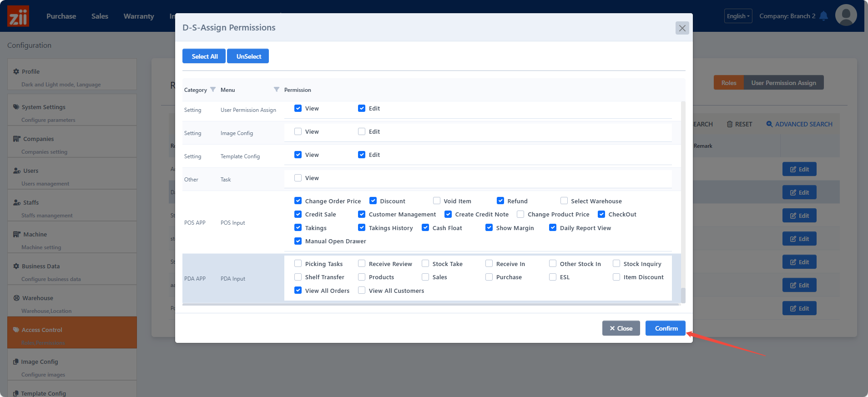Click the Reset trash icon

730,124
